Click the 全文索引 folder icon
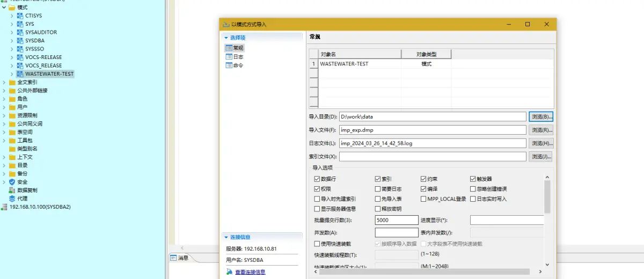Image resolution: width=644 pixels, height=279 pixels. pos(12,82)
